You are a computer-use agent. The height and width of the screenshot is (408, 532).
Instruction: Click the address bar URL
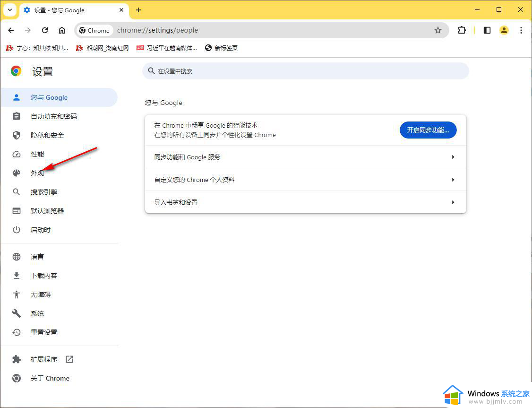157,30
